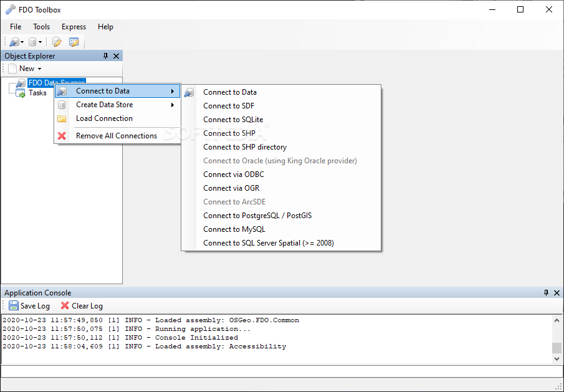Click the console log line 'Console Initialized'
Image resolution: width=564 pixels, height=392 pixels.
click(120, 338)
